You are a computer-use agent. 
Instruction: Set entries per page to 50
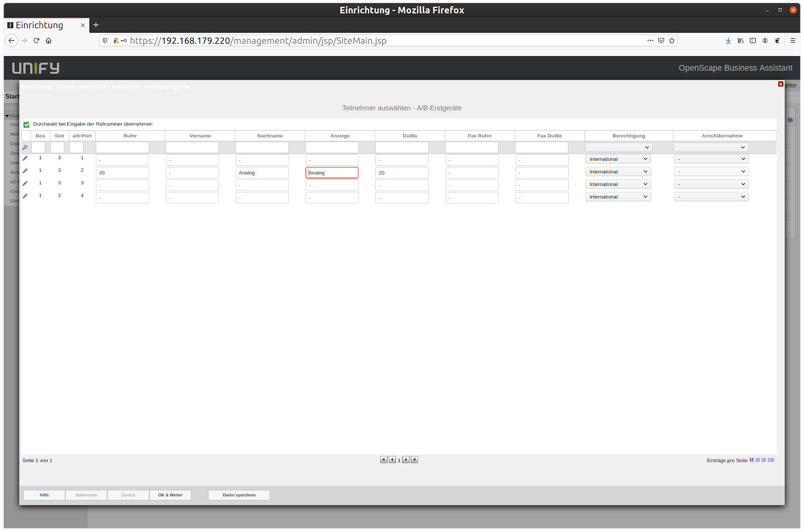click(763, 460)
